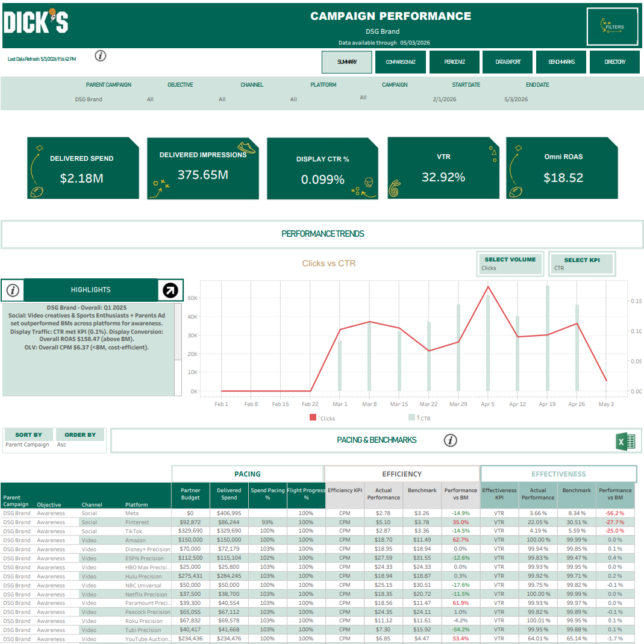644x644 pixels.
Task: Switch to the Summary tab
Action: [x=347, y=62]
